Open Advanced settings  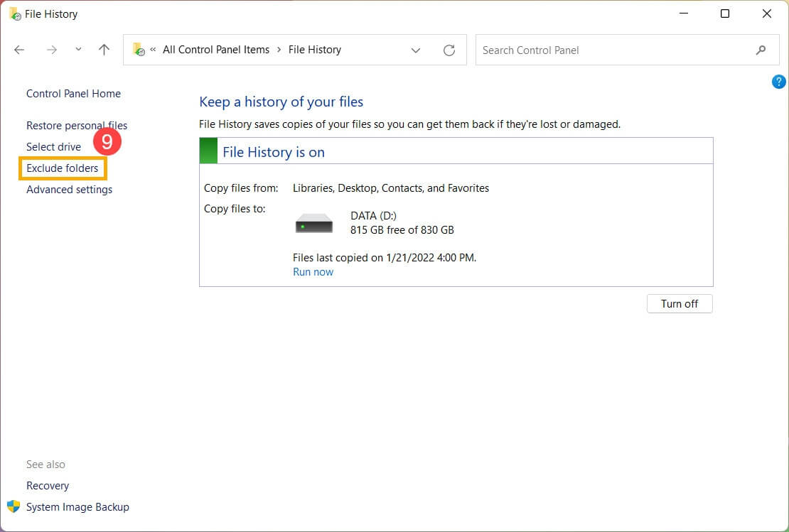(x=69, y=190)
